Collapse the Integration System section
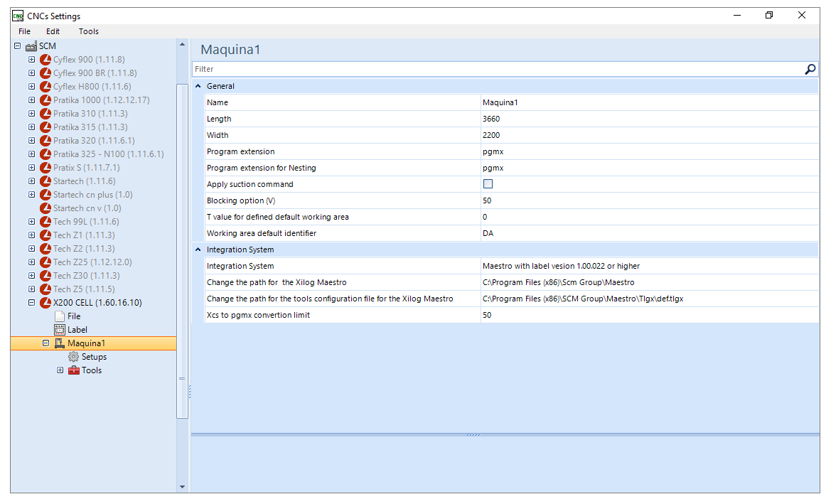The height and width of the screenshot is (504, 831). pos(198,250)
